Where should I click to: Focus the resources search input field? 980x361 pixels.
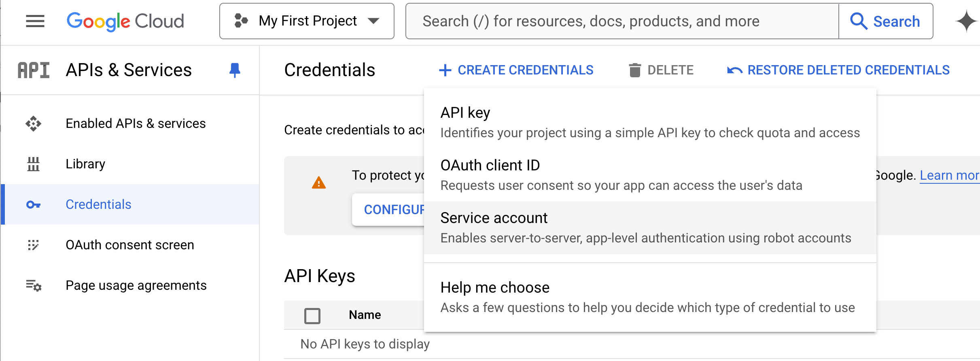(x=622, y=21)
